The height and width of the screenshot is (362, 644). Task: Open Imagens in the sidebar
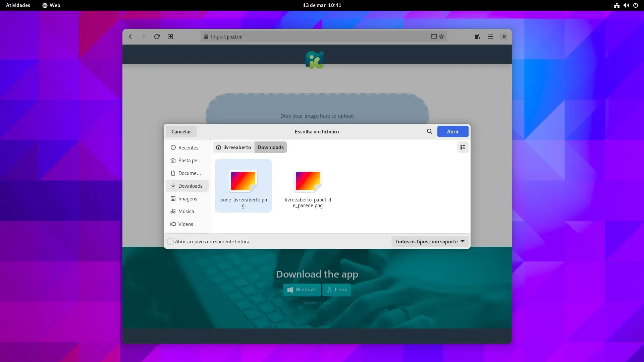[x=187, y=198]
